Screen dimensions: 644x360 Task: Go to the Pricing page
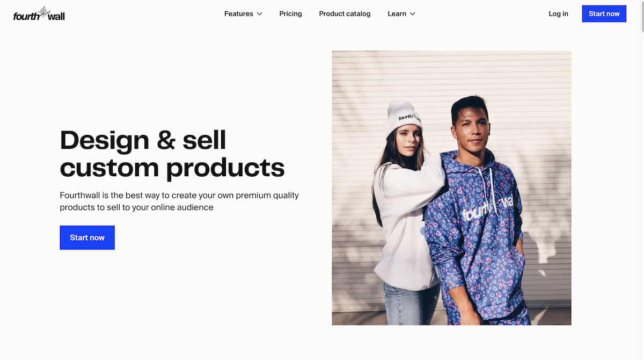[290, 14]
